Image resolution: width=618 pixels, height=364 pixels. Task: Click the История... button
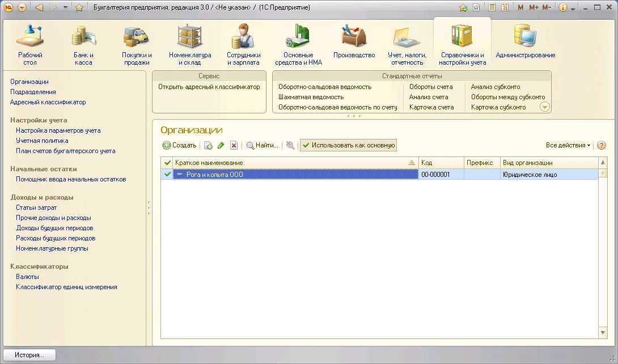(29, 355)
